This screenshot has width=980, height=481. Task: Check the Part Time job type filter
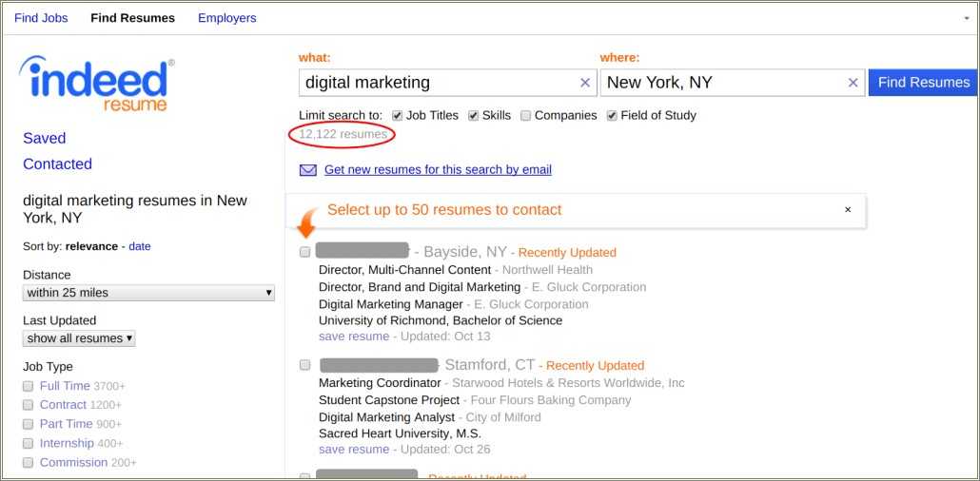(29, 424)
